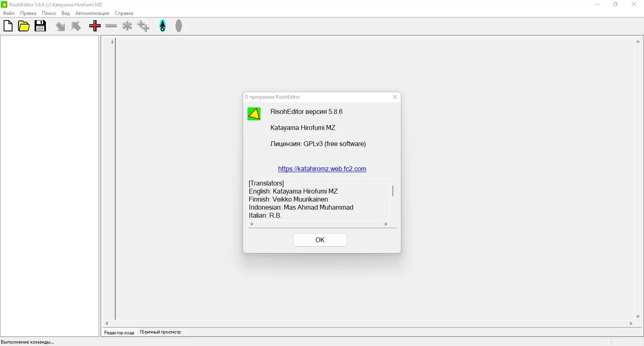Click the 'Indonesian: Mas Ahmad Muhammad' line
Screen dimensions: 644x346
301,207
